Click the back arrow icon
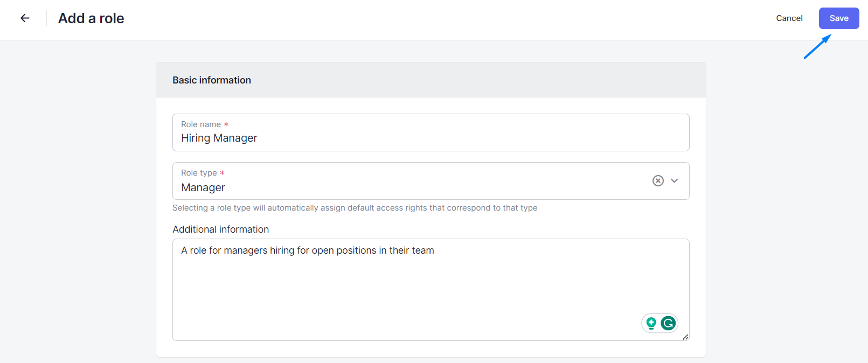This screenshot has width=868, height=363. [x=25, y=18]
